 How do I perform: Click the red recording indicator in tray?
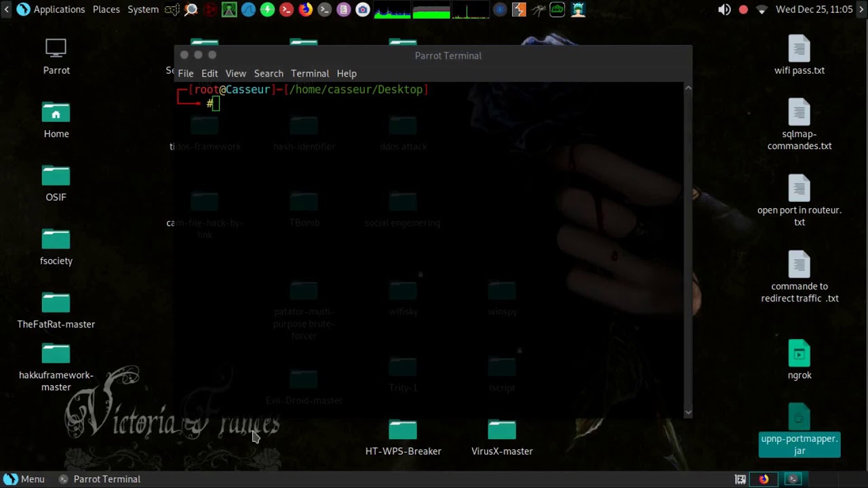pos(743,9)
